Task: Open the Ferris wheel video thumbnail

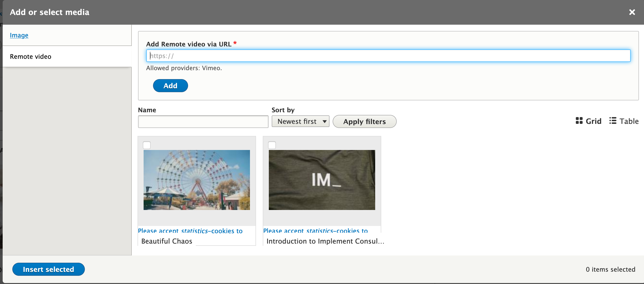Action: point(197,180)
